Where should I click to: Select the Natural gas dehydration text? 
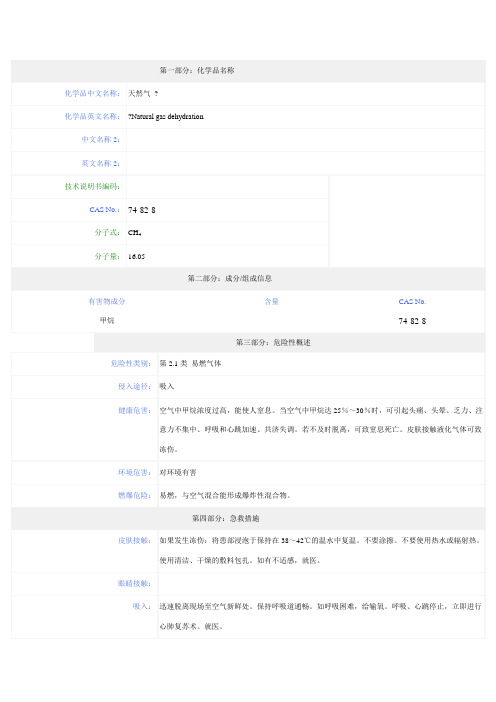click(167, 116)
